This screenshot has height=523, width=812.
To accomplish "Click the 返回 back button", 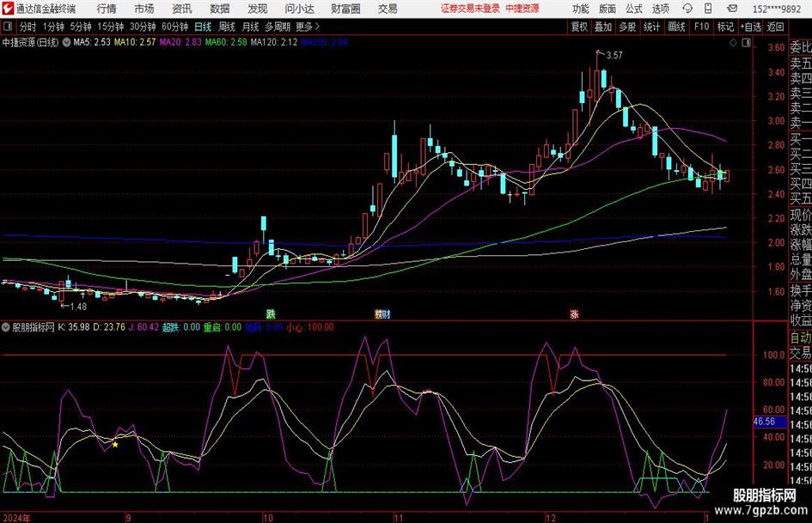I will coord(775,27).
